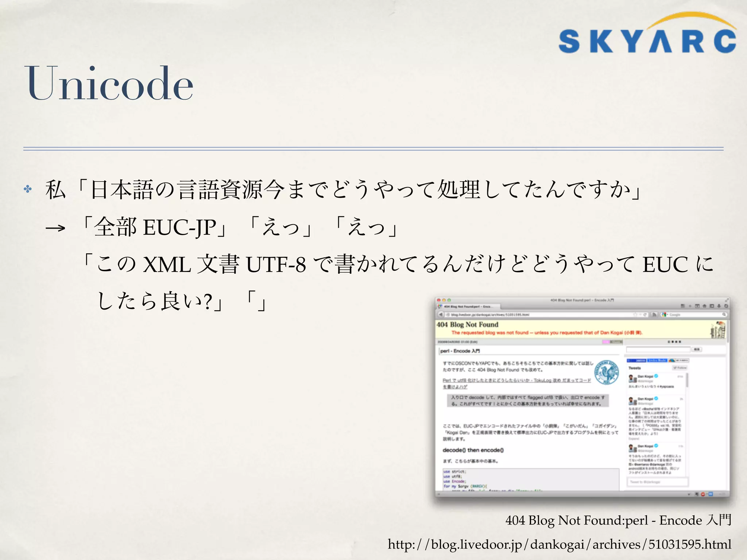Click the magnifier icon in the Google search box

coord(724,314)
